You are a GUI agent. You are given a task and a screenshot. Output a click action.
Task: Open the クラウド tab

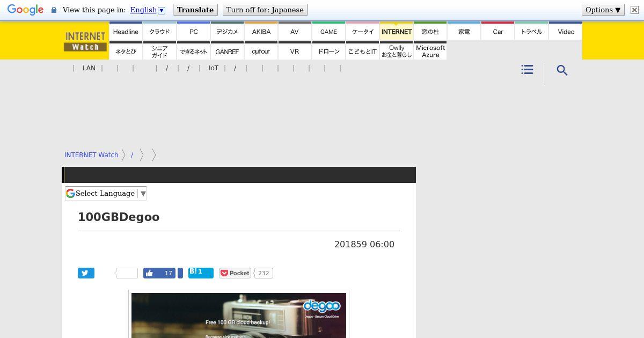[x=159, y=31]
